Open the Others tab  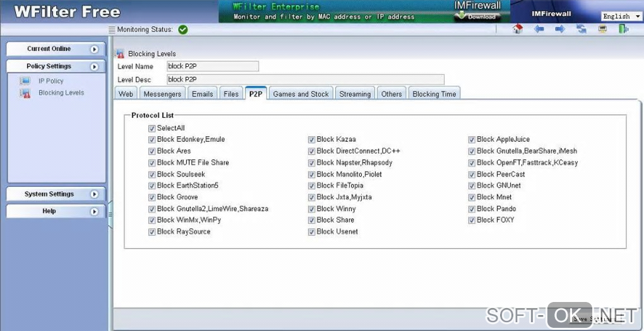pos(391,94)
